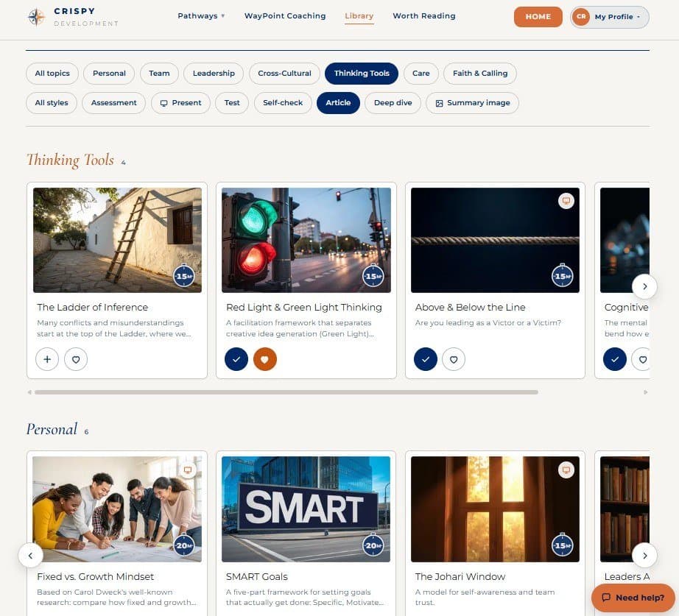This screenshot has height=616, width=679.
Task: Favorite The Ladder of Inference heart icon
Action: pos(76,359)
